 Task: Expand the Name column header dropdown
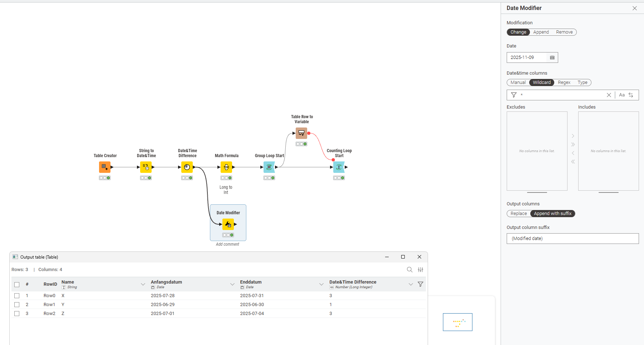tap(143, 284)
